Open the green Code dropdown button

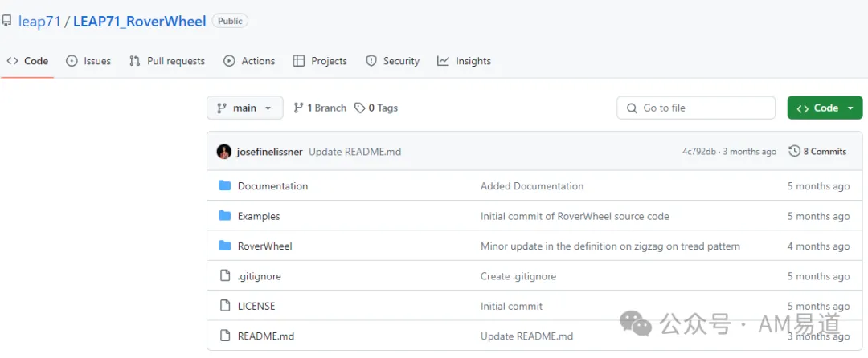click(x=825, y=108)
